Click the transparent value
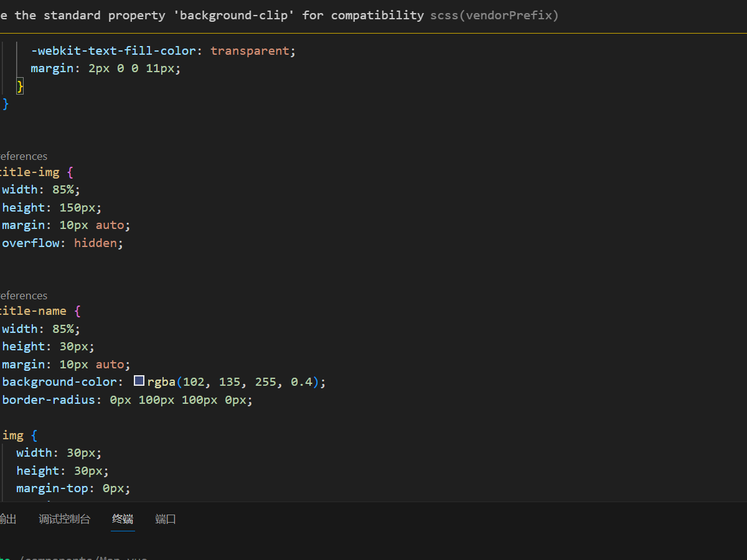The image size is (747, 560). [250, 50]
